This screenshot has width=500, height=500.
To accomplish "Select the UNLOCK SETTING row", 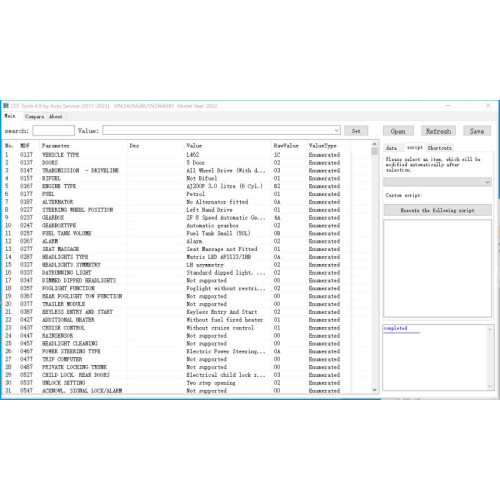I will (187, 383).
